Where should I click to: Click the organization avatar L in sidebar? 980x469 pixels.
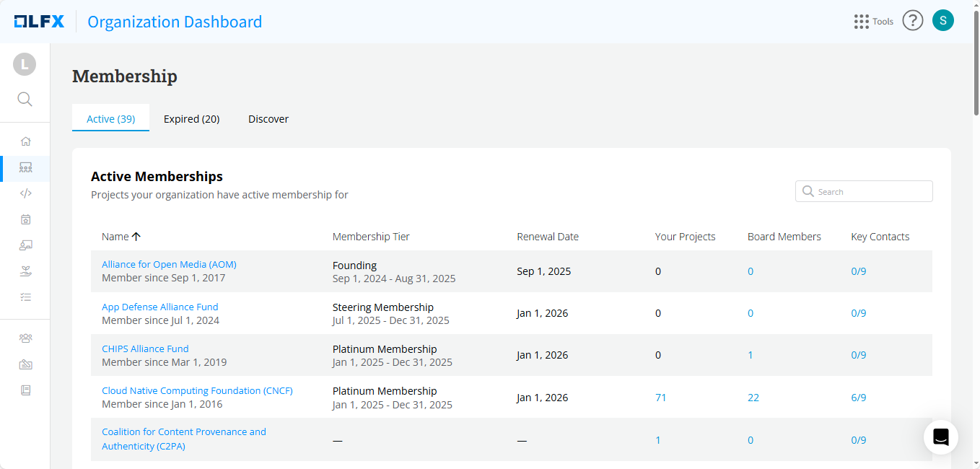click(x=25, y=64)
